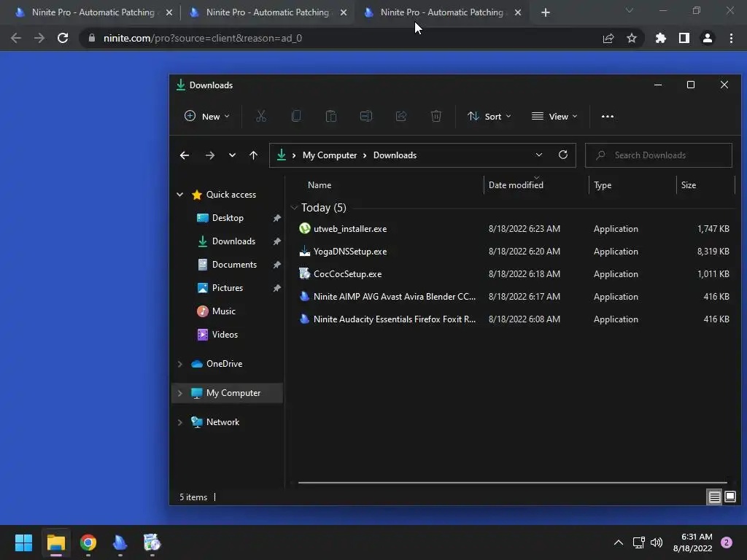The image size is (747, 560).
Task: Click the horizontal scrollbar in file list
Action: pyautogui.click(x=513, y=483)
